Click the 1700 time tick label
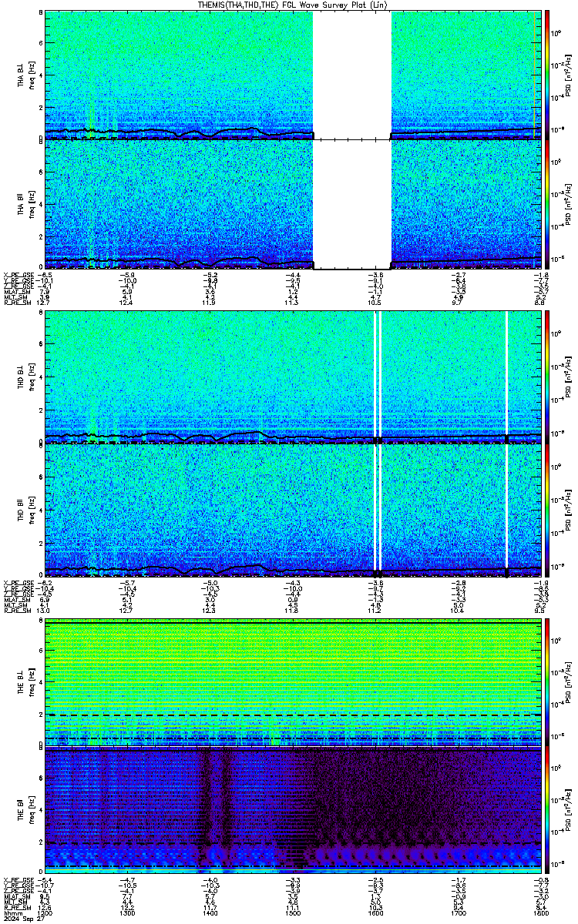 [459, 913]
